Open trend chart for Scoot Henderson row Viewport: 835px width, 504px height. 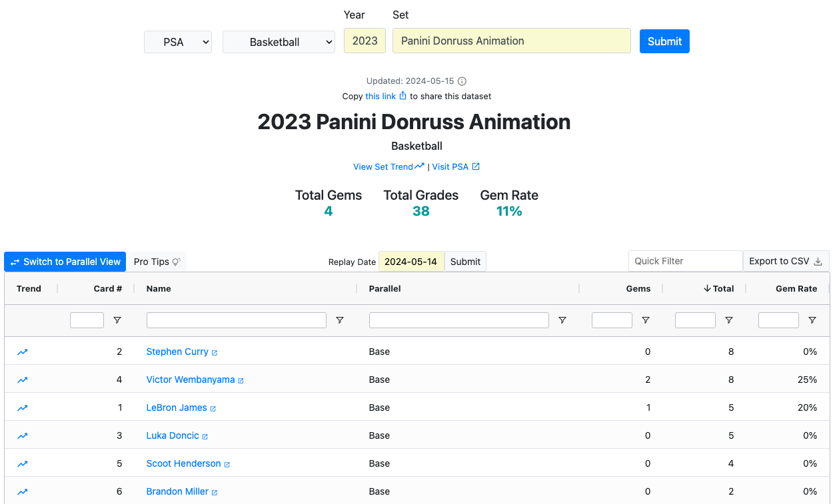coord(22,464)
